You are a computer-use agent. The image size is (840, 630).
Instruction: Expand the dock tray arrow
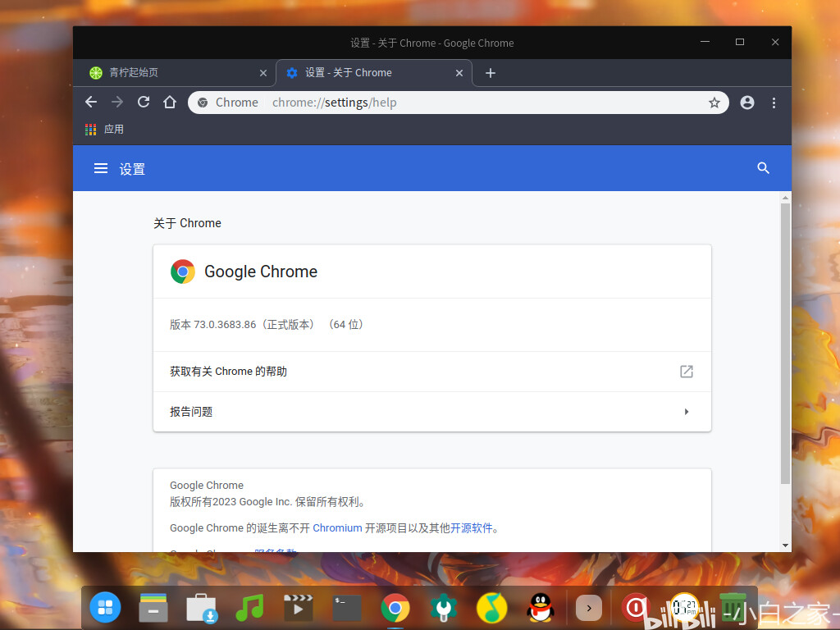point(588,608)
